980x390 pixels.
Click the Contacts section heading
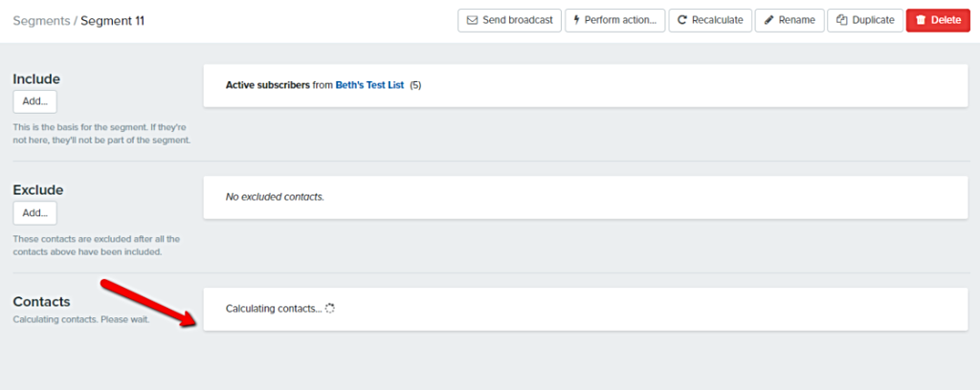tap(41, 301)
